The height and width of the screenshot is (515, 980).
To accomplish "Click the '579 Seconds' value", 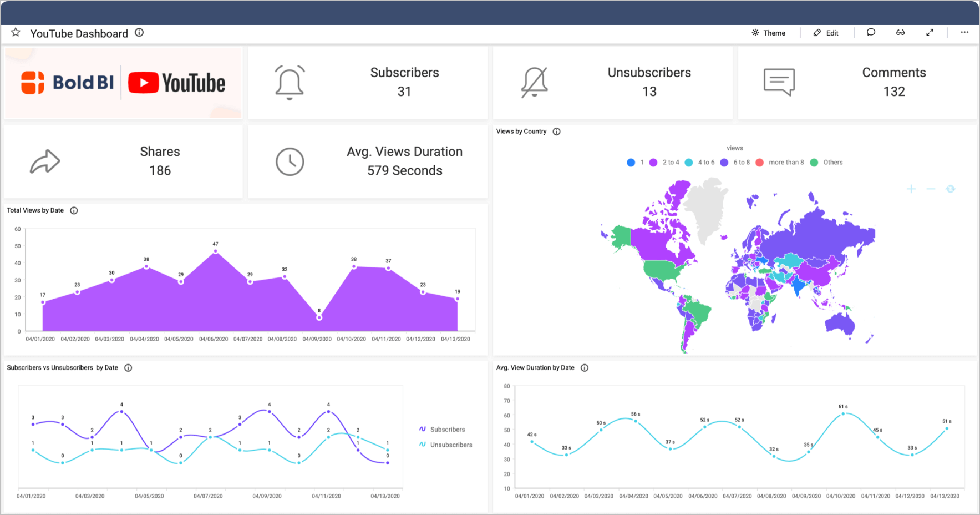I will click(x=405, y=171).
